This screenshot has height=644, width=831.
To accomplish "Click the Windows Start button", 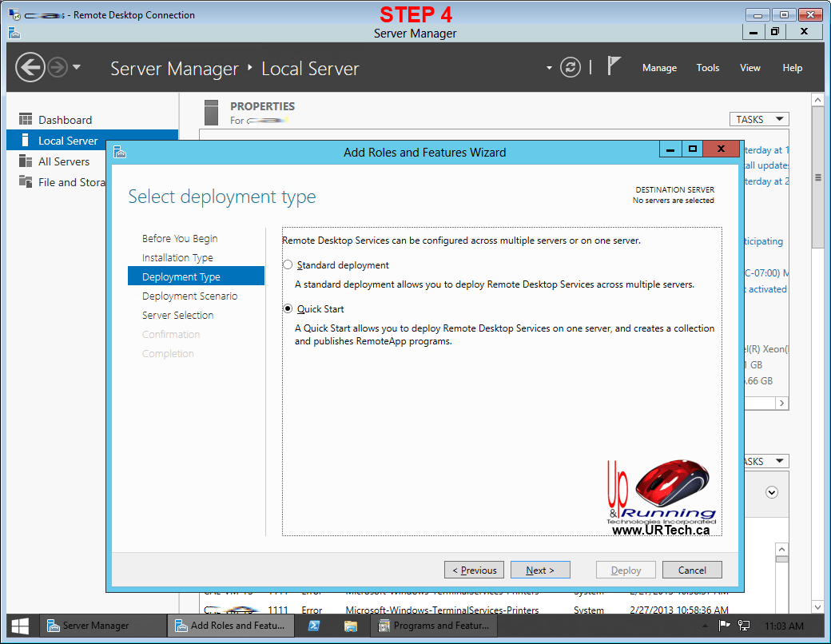I will coord(21,626).
